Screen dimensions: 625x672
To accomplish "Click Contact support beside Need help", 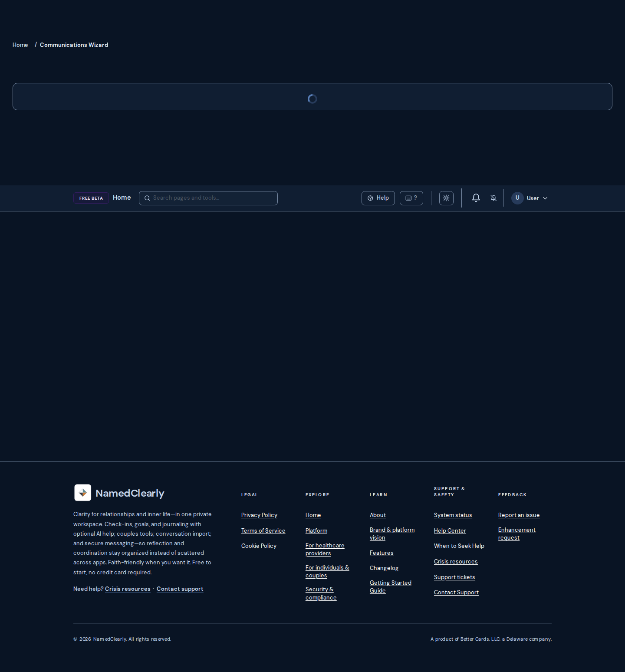I will click(x=180, y=589).
